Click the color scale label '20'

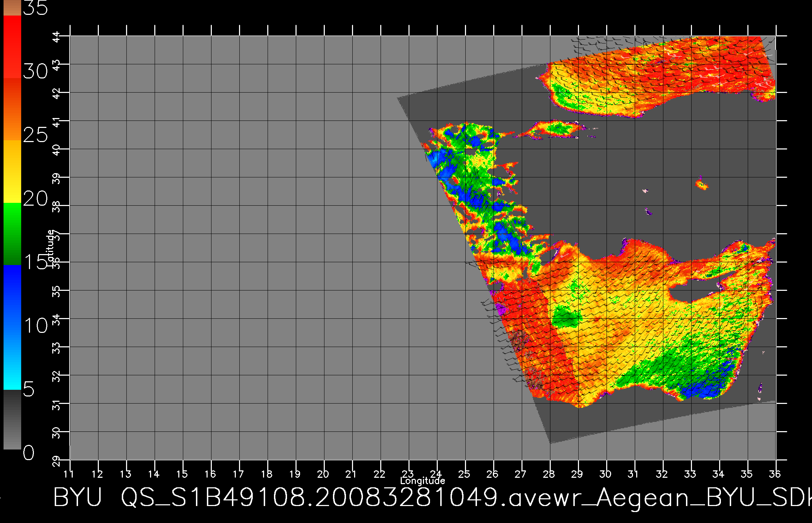[35, 199]
